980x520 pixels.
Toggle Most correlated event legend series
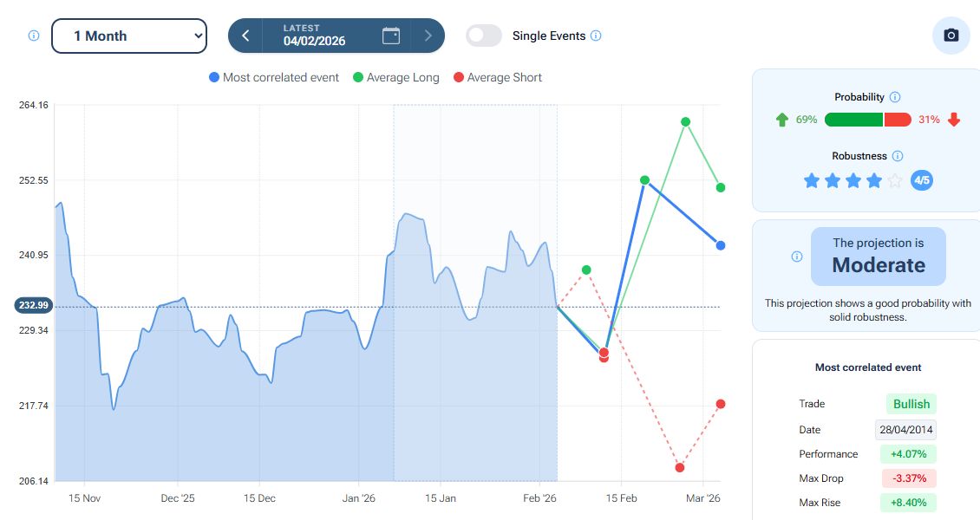tap(274, 77)
